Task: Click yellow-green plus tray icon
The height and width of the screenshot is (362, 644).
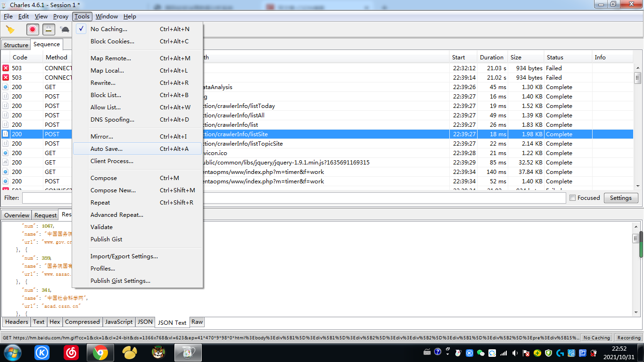Action: 537,353
